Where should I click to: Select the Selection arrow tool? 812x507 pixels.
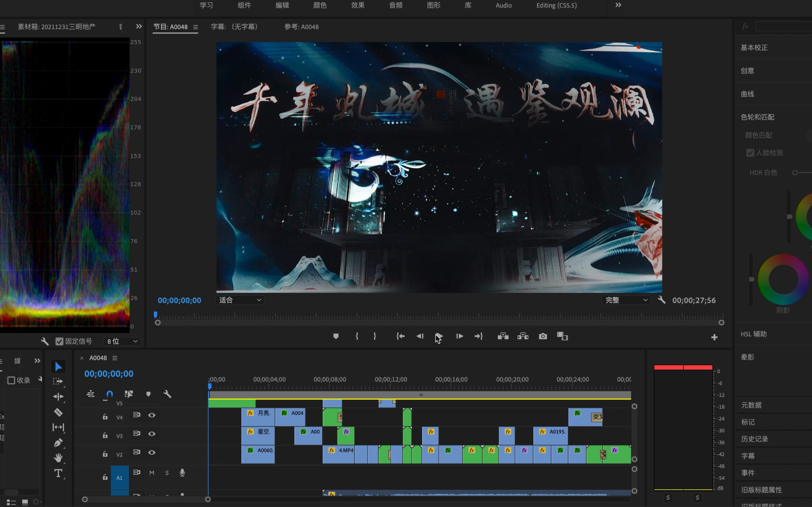tap(58, 366)
